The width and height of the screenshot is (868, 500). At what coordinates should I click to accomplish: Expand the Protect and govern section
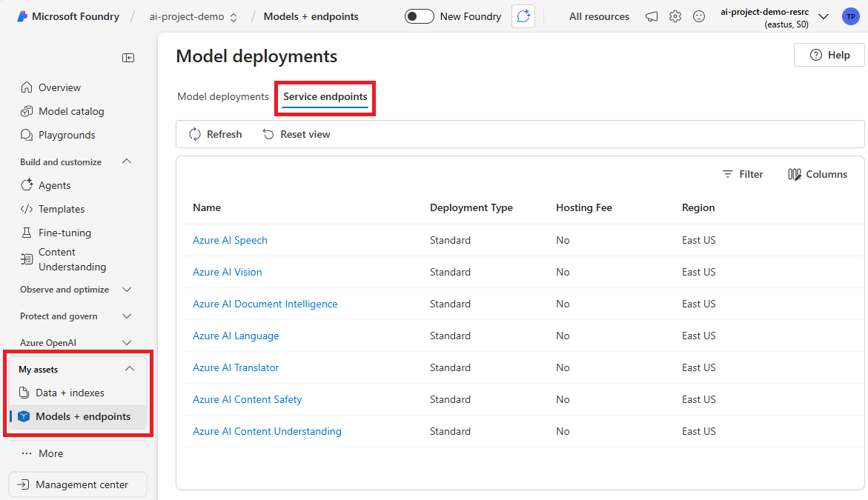[x=127, y=316]
